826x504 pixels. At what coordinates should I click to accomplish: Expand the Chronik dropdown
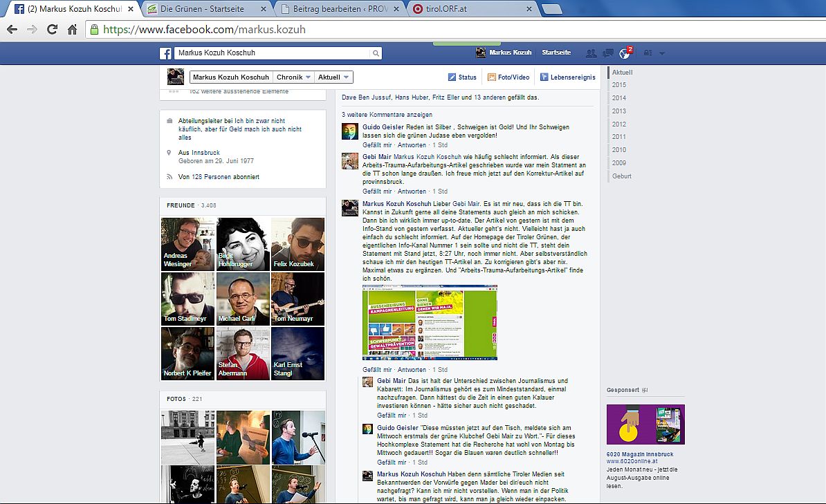click(x=293, y=77)
